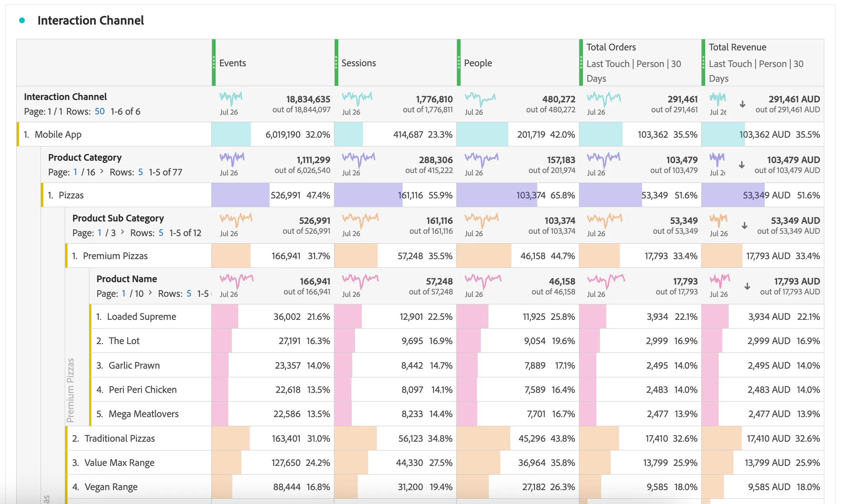841x504 pixels.
Task: Click the purple Sessions sparkline for Product Category
Action: click(x=358, y=159)
